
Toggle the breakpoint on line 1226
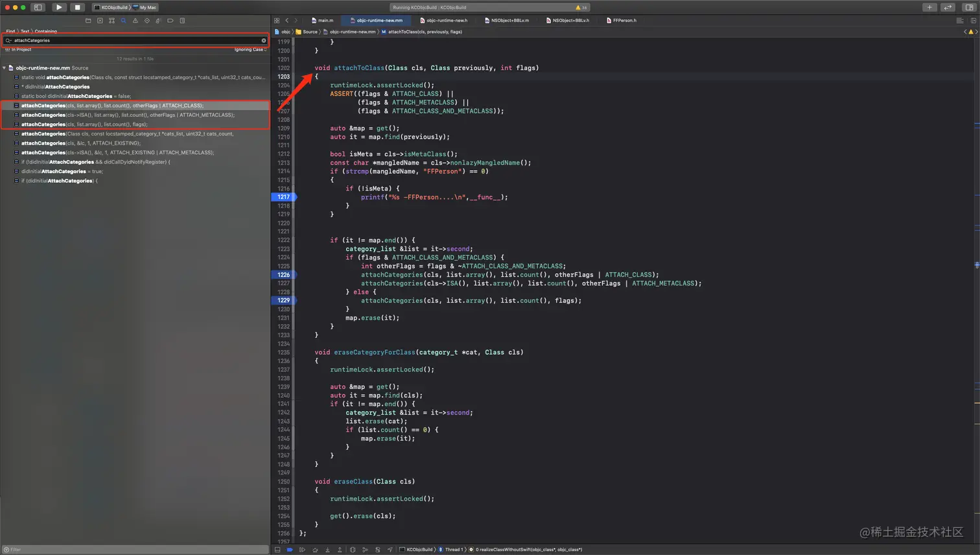point(284,275)
